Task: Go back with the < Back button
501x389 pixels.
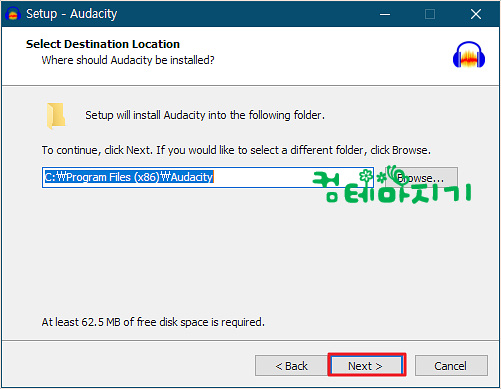Action: 291,366
